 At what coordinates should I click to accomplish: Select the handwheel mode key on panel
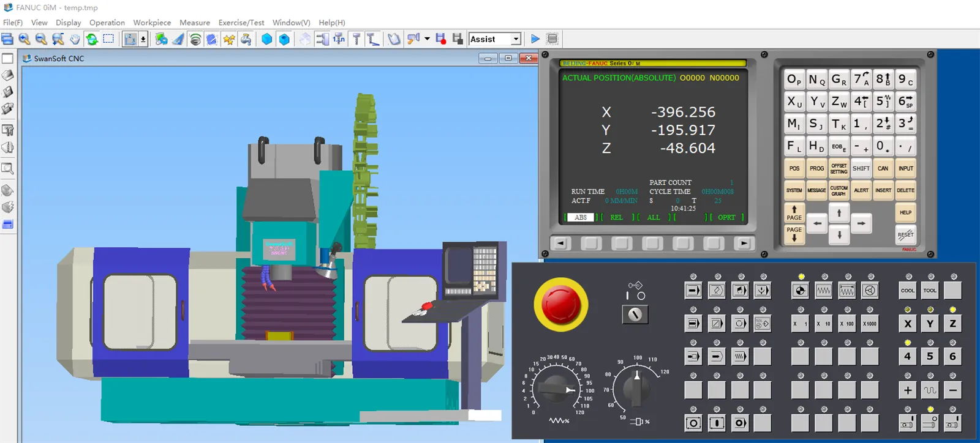(x=870, y=291)
